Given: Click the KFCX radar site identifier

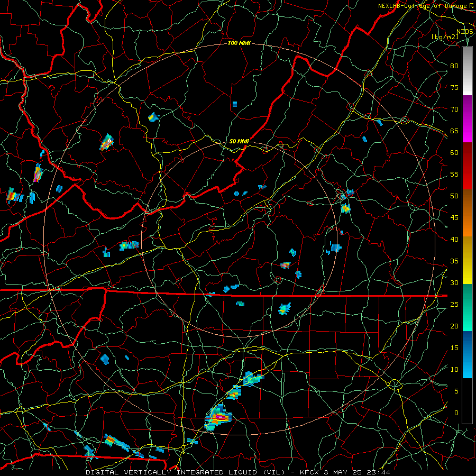Looking at the screenshot, I should pyautogui.click(x=310, y=472).
